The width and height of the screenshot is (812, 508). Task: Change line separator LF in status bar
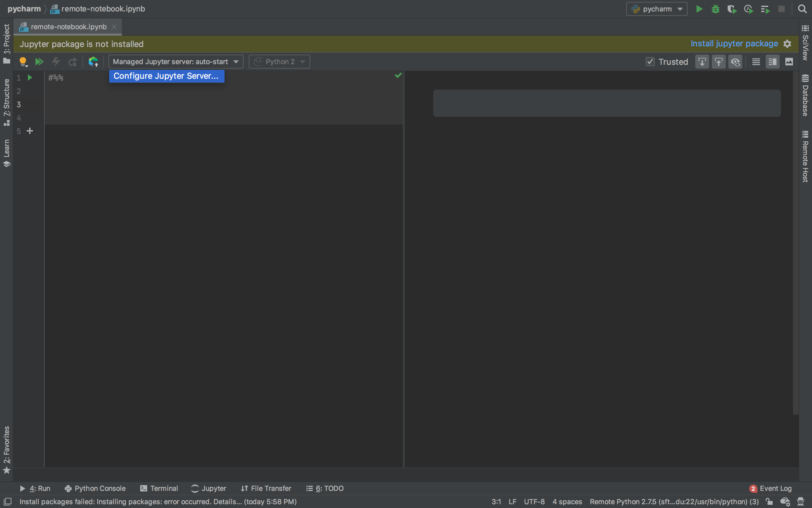pyautogui.click(x=512, y=502)
